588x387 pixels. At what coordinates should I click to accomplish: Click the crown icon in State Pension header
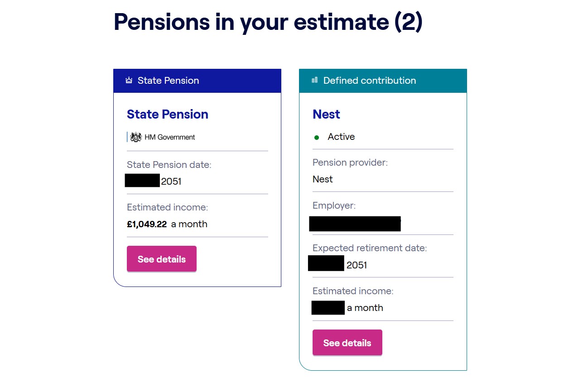[x=129, y=81]
